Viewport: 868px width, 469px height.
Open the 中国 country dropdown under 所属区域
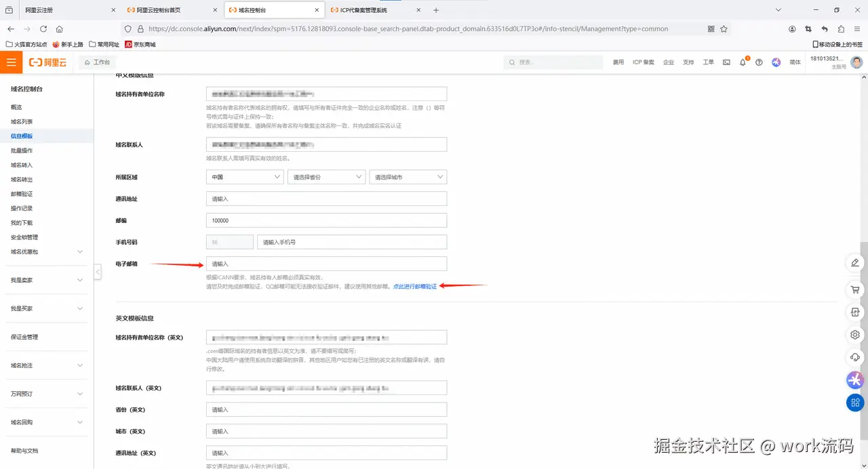pyautogui.click(x=244, y=176)
